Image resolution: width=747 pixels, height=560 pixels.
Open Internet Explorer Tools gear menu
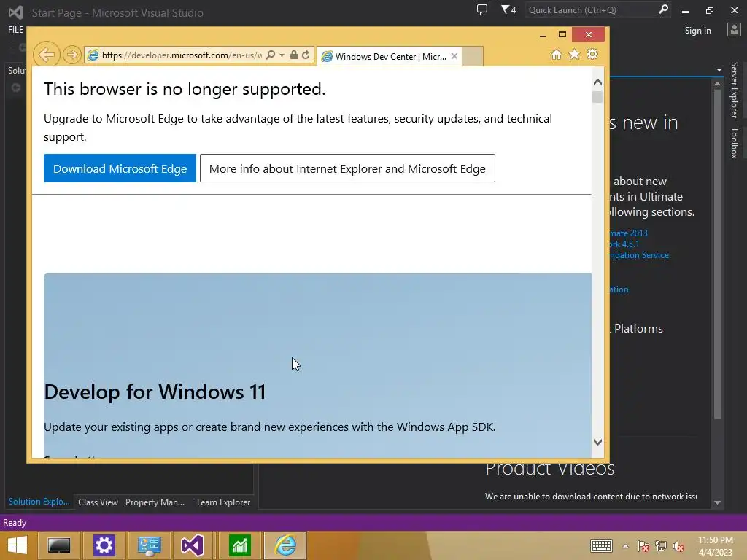tap(592, 54)
